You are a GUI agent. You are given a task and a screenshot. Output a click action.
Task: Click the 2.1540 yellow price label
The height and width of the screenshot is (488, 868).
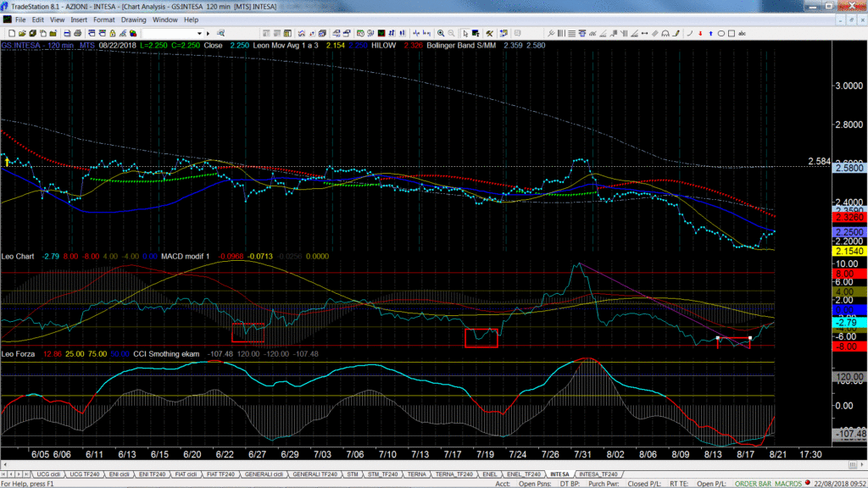coord(849,251)
